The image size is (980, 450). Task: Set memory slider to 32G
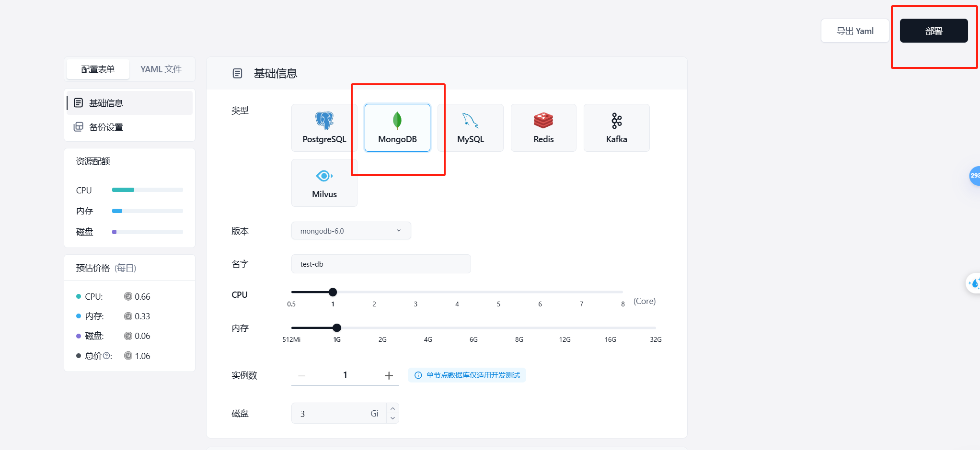[x=656, y=328]
